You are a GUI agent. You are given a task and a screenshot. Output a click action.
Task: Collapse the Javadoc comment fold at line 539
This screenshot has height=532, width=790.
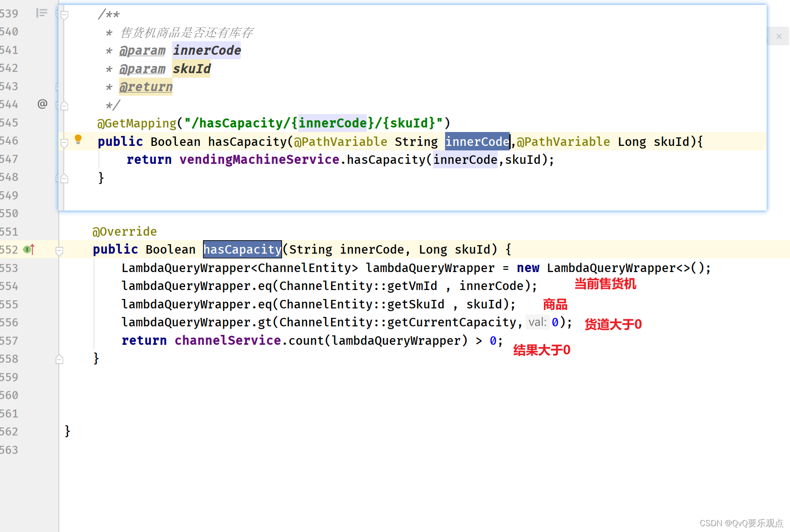point(64,15)
